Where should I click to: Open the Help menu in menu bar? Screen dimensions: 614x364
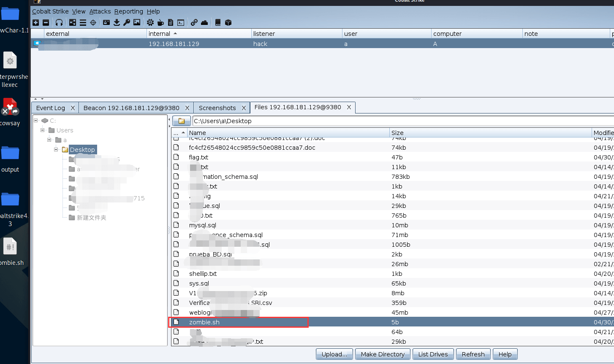tap(153, 11)
